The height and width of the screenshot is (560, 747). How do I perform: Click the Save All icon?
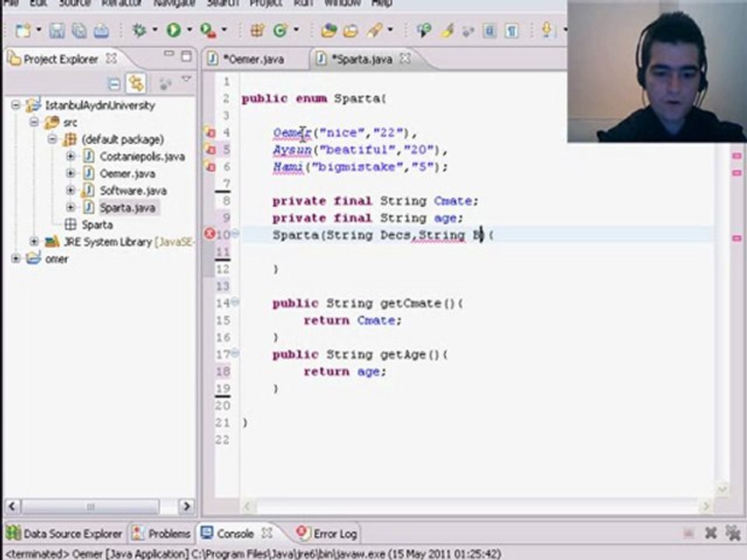(79, 31)
